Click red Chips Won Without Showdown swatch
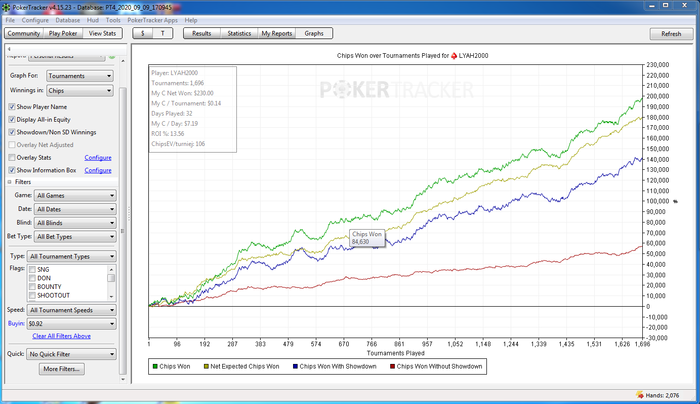Image resolution: width=700 pixels, height=404 pixels. 392,367
